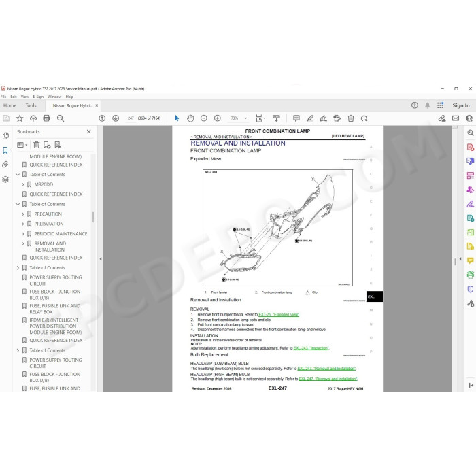Open the Layers panel icon
This screenshot has height=476, width=476.
click(5, 180)
